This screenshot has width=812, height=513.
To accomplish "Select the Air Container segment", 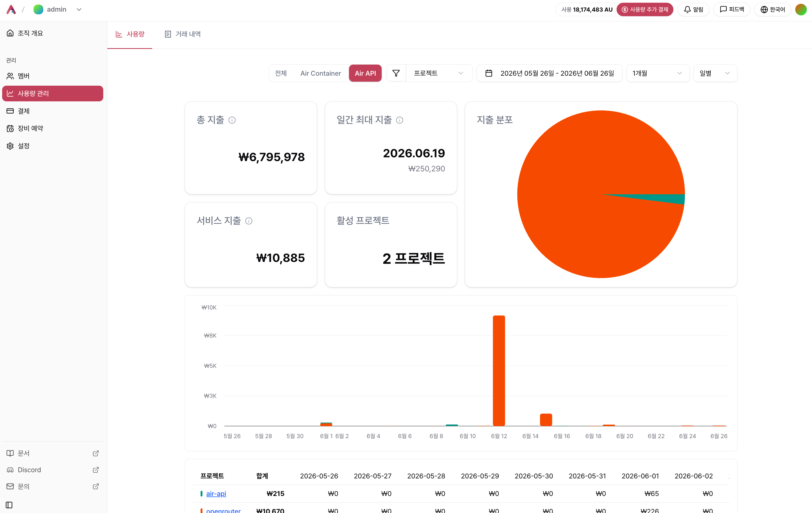I will pyautogui.click(x=321, y=73).
